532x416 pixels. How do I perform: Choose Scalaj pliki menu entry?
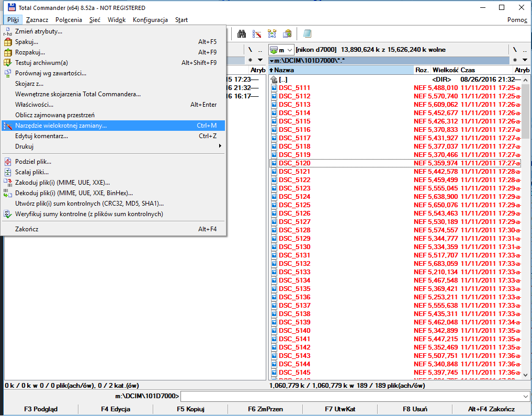pyautogui.click(x=114, y=172)
